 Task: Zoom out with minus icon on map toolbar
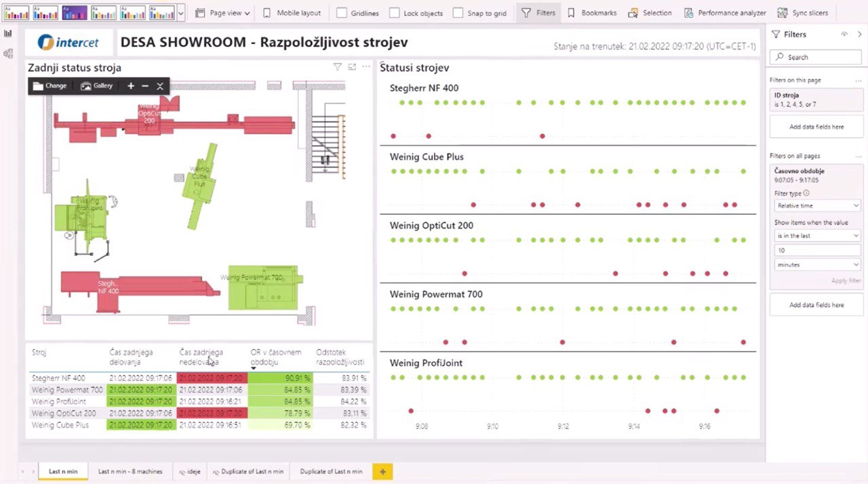(145, 86)
